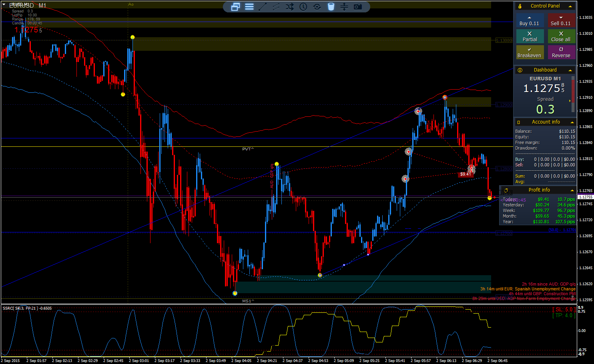
Task: Click the info icon in Dashboard header
Action: point(520,70)
